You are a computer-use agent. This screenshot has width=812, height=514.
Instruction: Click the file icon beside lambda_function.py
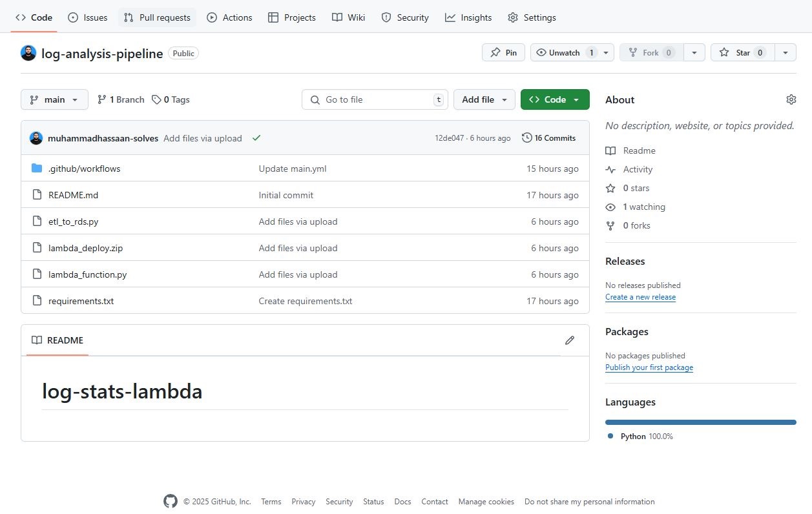click(x=37, y=274)
